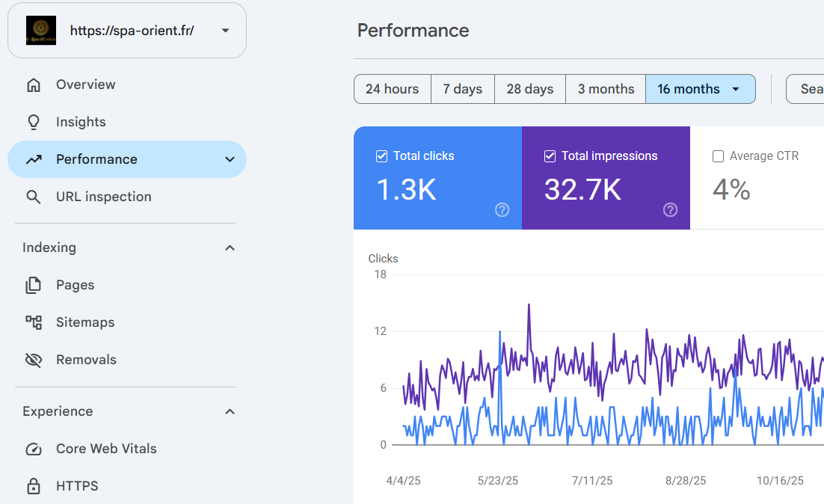
Task: Open help icon on Total clicks card
Action: (x=502, y=209)
